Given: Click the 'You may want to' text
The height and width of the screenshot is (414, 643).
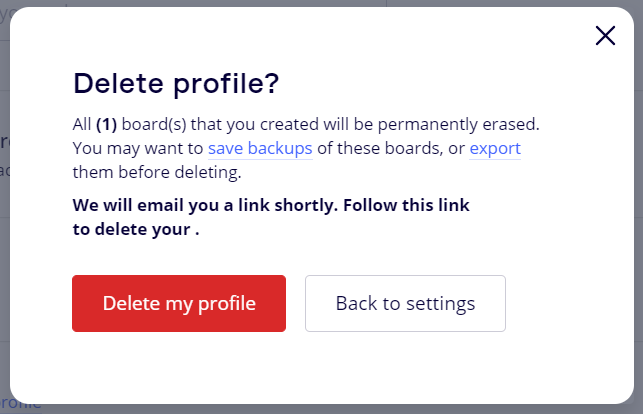Looking at the screenshot, I should (x=138, y=148).
